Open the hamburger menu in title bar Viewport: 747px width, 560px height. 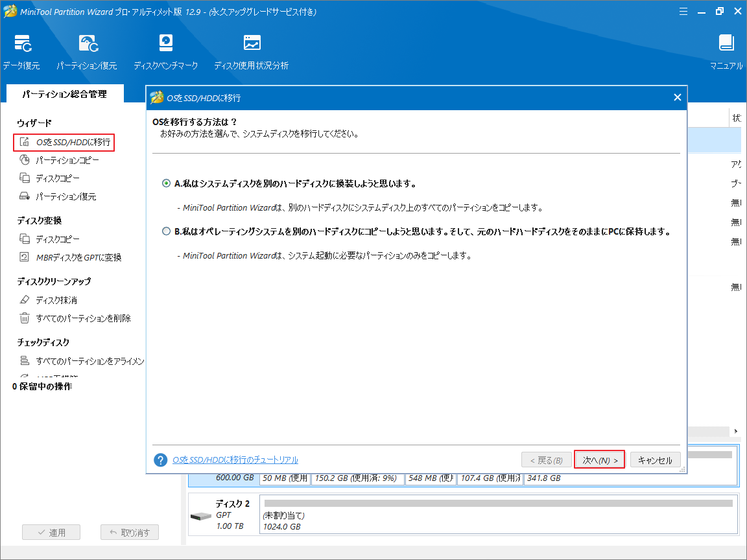coord(683,12)
